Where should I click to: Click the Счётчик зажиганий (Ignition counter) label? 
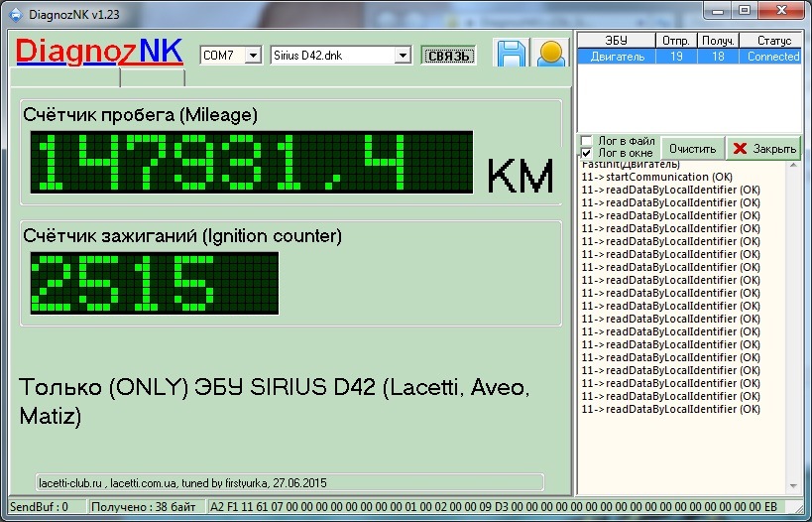pyautogui.click(x=182, y=236)
